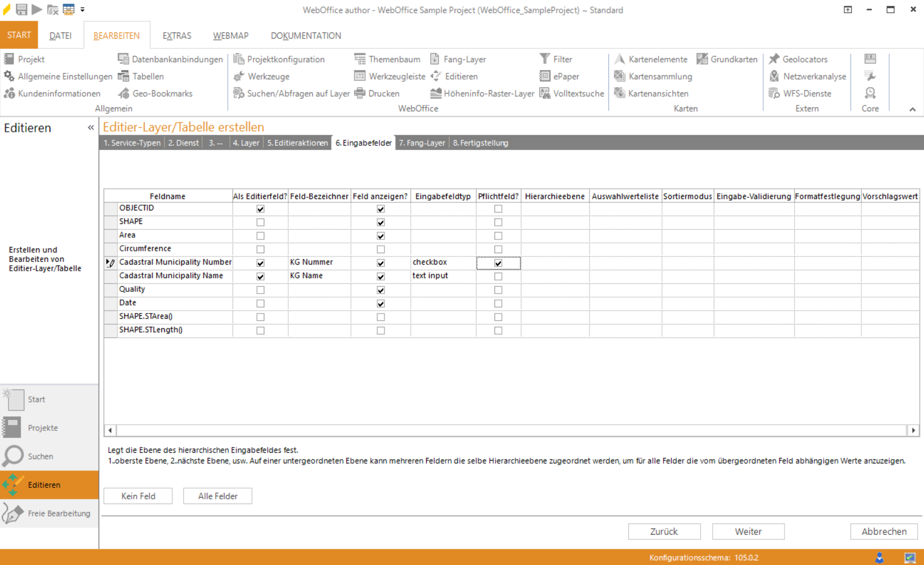Uncheck Pflichtfeld for Cadastral Municipality Number
Viewport: 924px width, 565px height.
pyautogui.click(x=498, y=263)
